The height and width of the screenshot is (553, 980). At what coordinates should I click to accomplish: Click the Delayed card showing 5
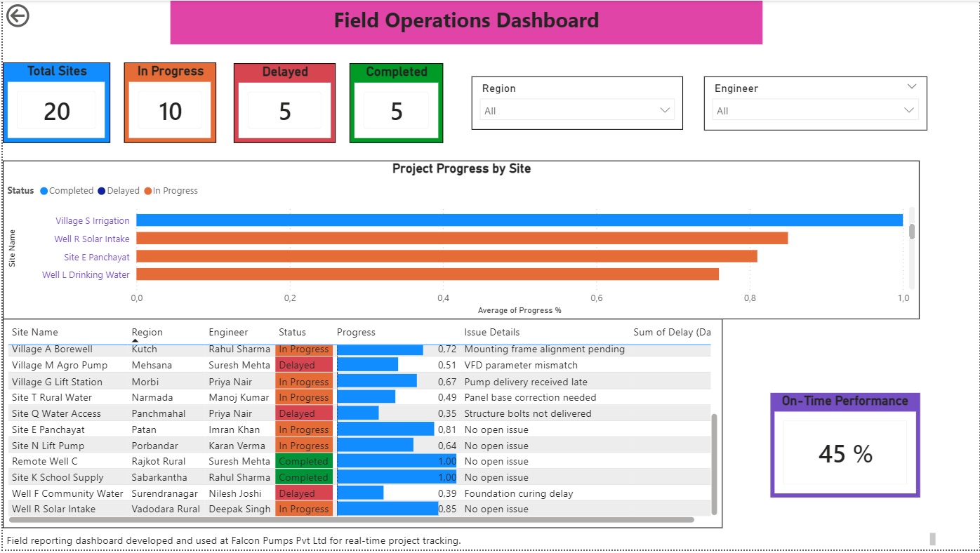coord(285,103)
